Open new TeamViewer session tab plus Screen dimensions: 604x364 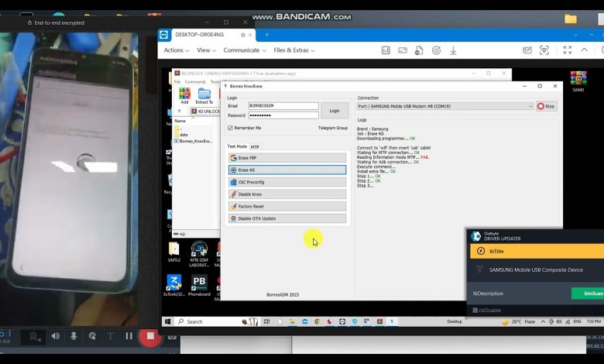click(x=266, y=35)
